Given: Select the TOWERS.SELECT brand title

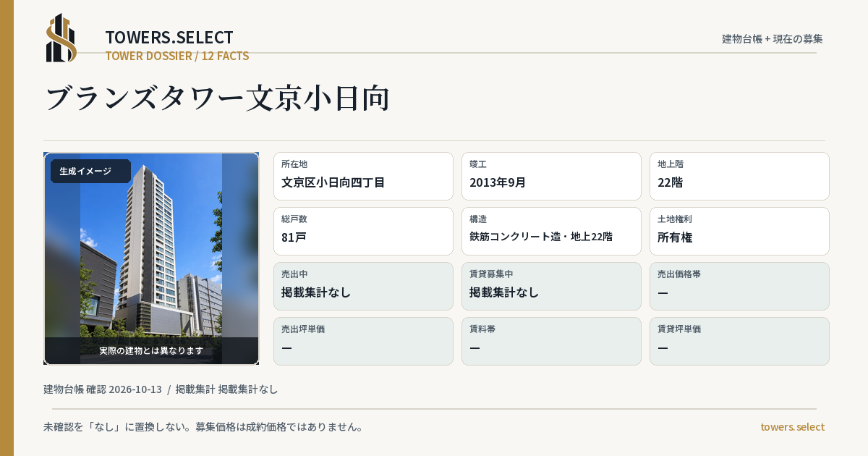Looking at the screenshot, I should [169, 38].
